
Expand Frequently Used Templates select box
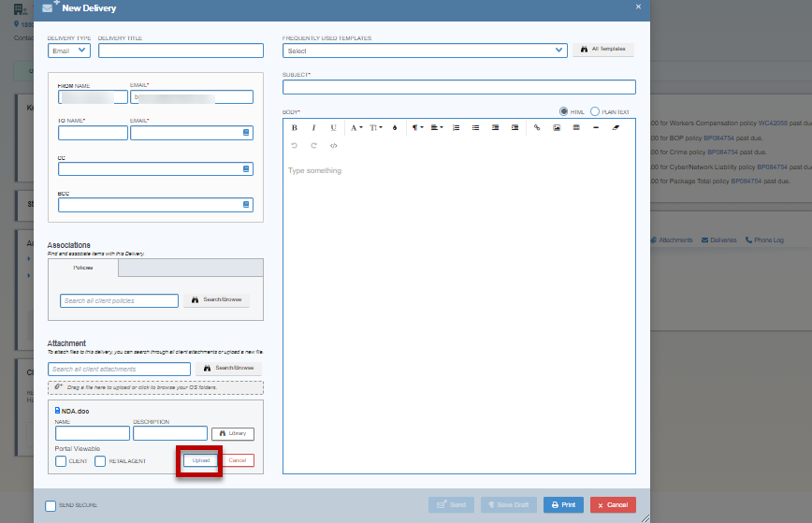tap(425, 51)
